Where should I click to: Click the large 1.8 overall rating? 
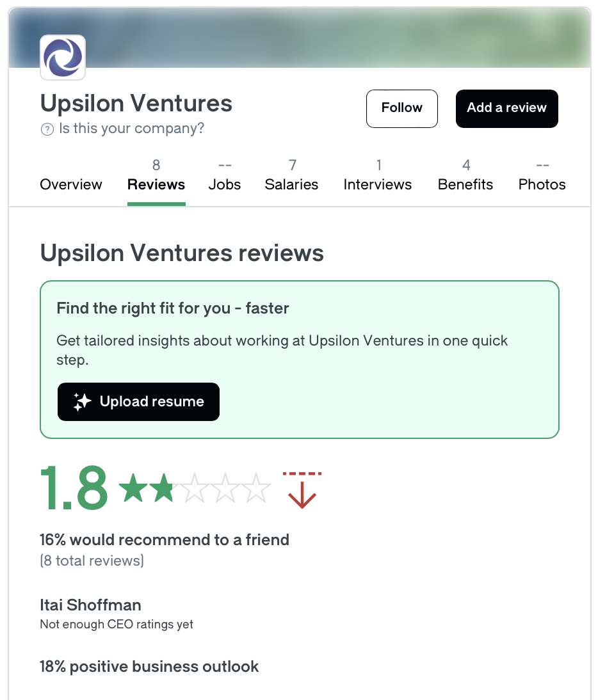click(74, 488)
